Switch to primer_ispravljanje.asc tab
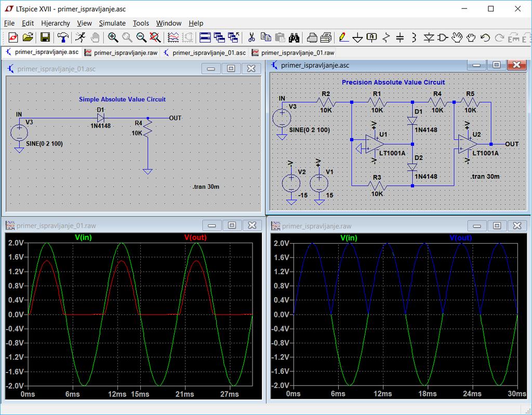Viewport: 532px width, 415px height. click(42, 52)
